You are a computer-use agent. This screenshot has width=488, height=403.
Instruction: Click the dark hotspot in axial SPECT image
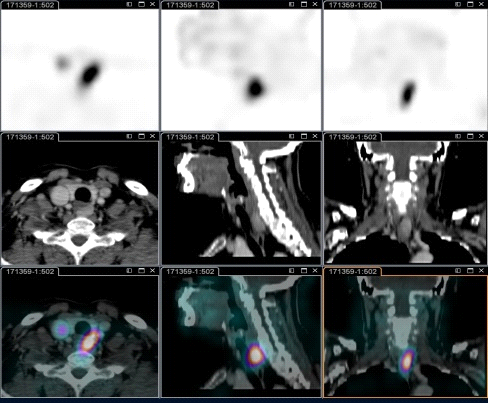click(90, 74)
